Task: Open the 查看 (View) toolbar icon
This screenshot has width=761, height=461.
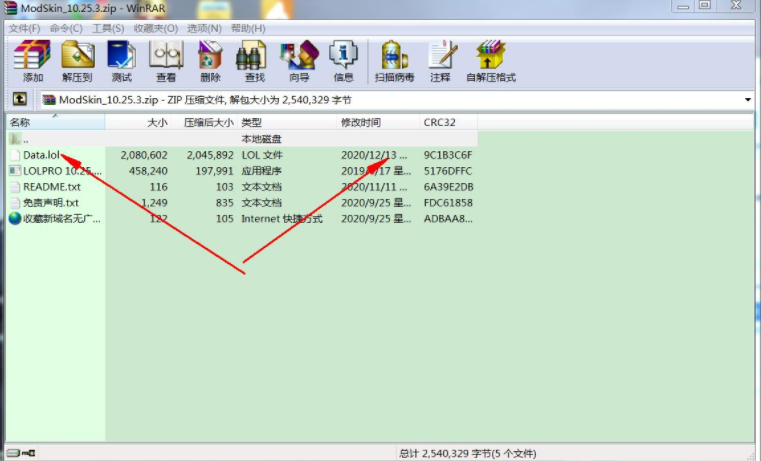Action: [x=166, y=60]
